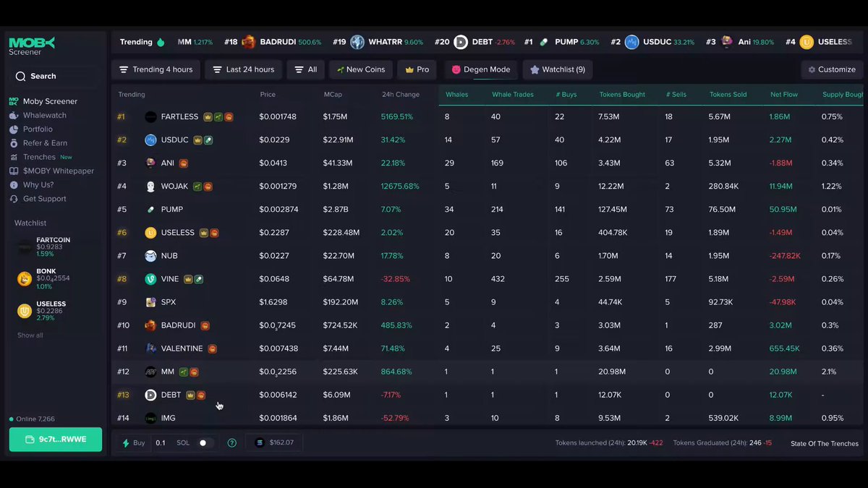868x488 pixels.
Task: Click the $162.07 SOL price chip
Action: pos(274,442)
